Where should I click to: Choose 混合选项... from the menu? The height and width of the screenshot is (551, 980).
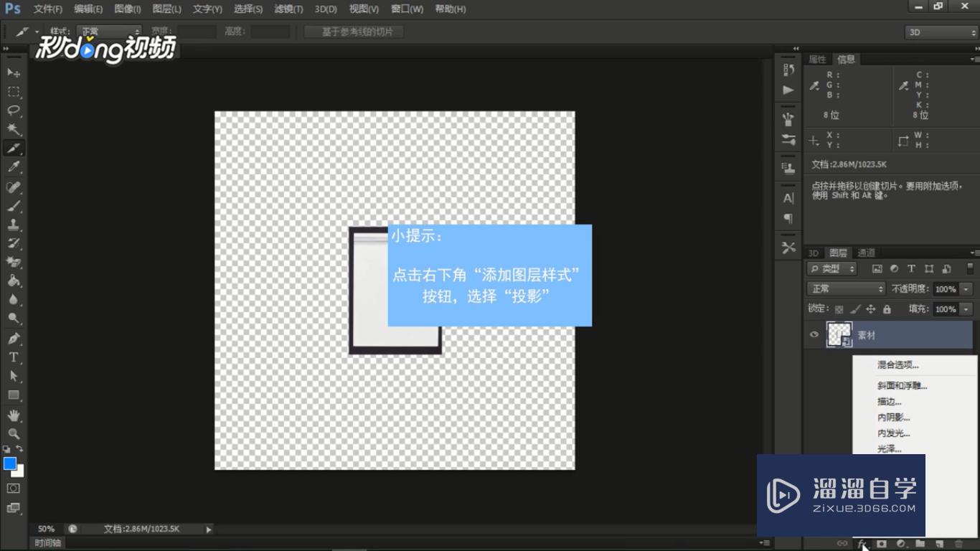897,365
